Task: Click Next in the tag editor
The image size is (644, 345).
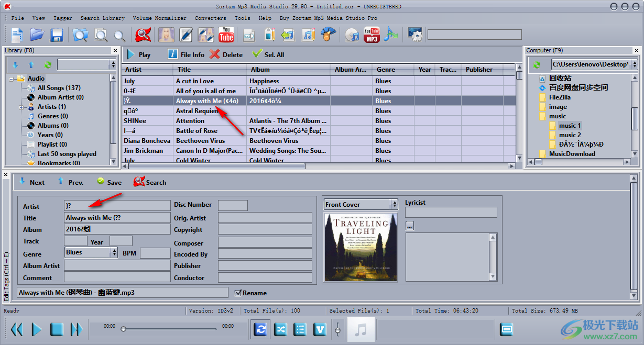Action: tap(31, 182)
